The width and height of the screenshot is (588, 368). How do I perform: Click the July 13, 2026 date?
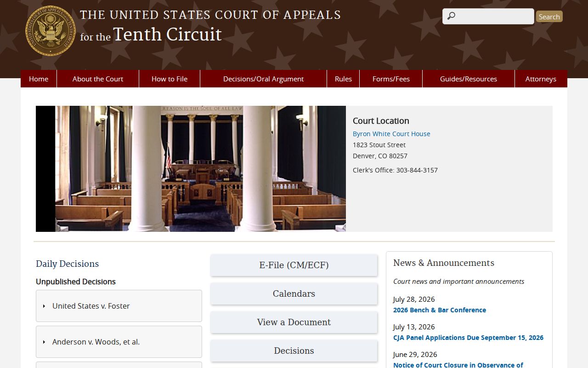coord(414,327)
